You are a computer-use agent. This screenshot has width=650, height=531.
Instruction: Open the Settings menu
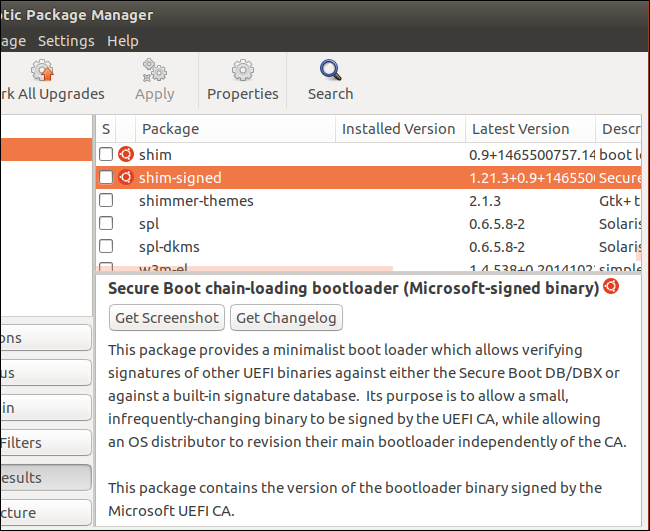point(66,41)
